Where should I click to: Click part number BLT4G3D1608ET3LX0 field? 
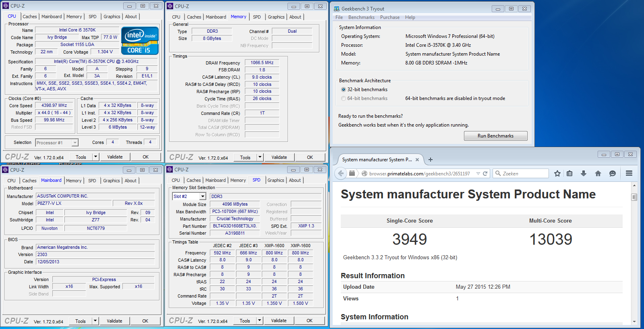[x=235, y=226]
